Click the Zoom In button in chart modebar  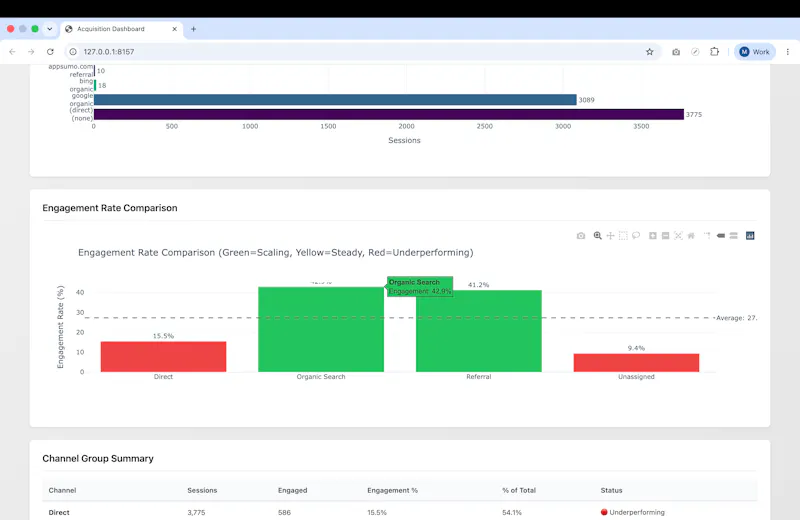653,236
